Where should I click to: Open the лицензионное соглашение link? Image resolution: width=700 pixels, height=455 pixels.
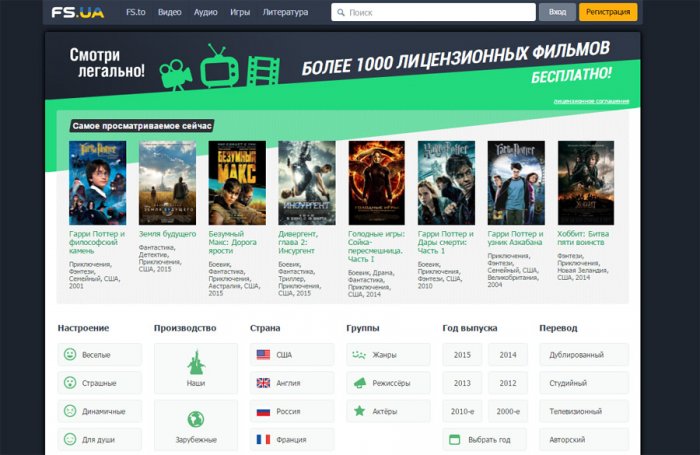click(592, 101)
